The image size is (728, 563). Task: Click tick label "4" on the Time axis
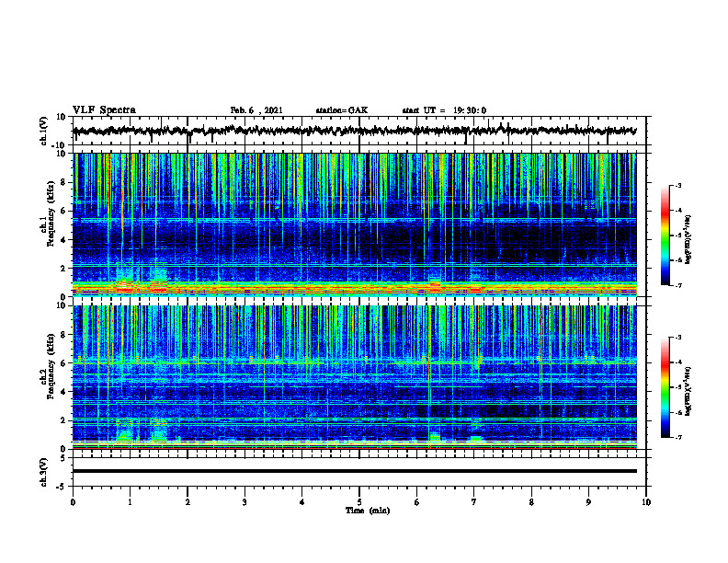[x=302, y=502]
